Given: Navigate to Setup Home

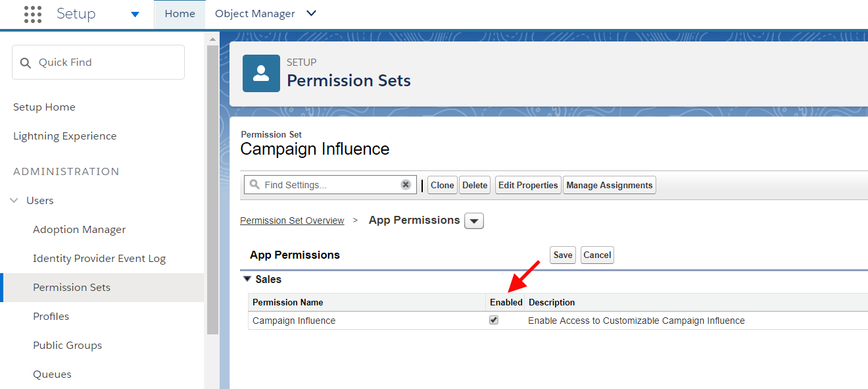Looking at the screenshot, I should [44, 107].
